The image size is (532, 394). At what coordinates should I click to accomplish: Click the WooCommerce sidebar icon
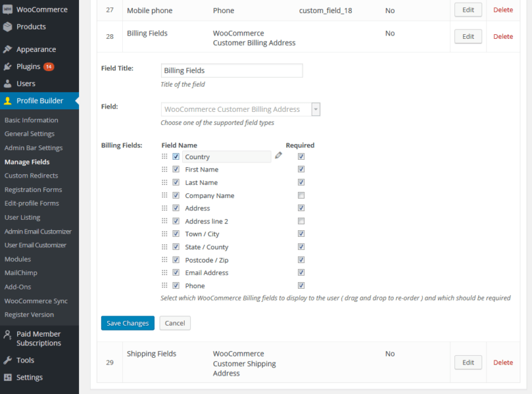point(8,9)
